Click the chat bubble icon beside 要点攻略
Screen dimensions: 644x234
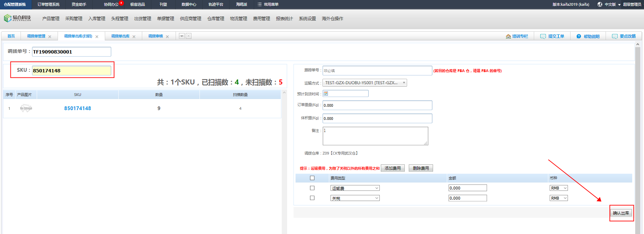click(x=615, y=36)
